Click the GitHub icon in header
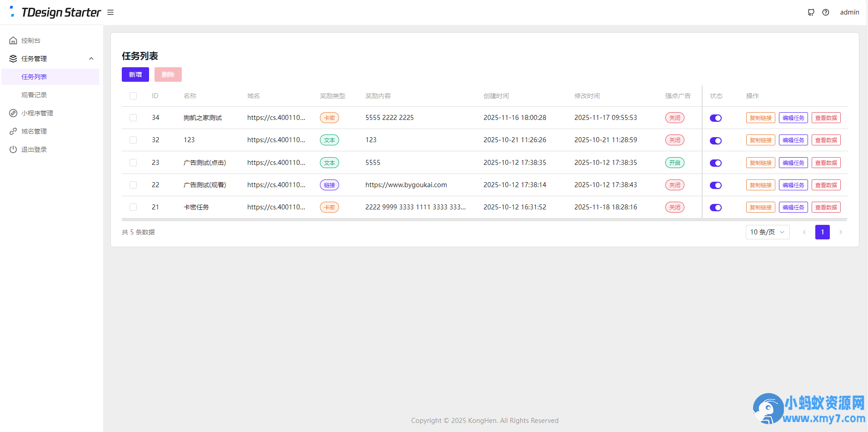Viewport: 868px width, 432px height. 811,12
